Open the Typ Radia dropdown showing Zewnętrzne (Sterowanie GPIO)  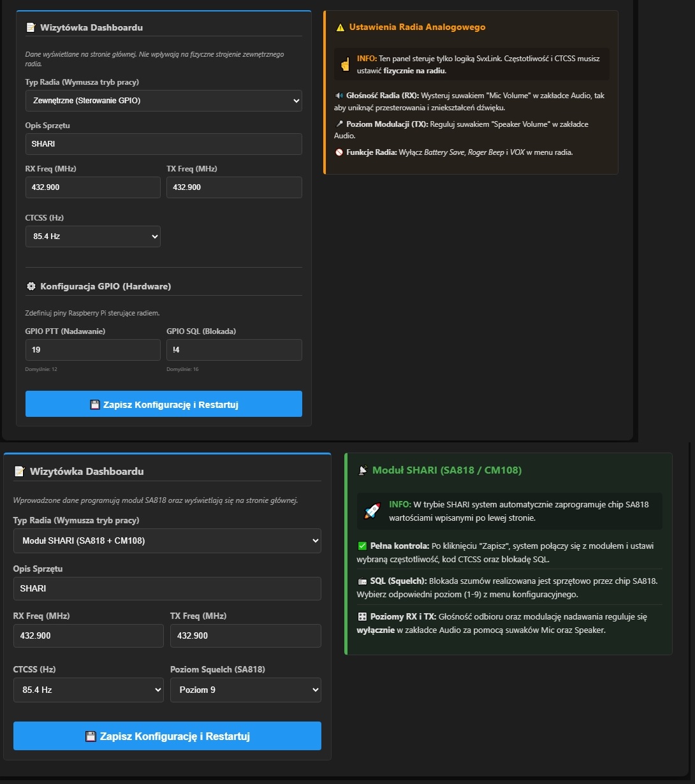click(x=164, y=101)
